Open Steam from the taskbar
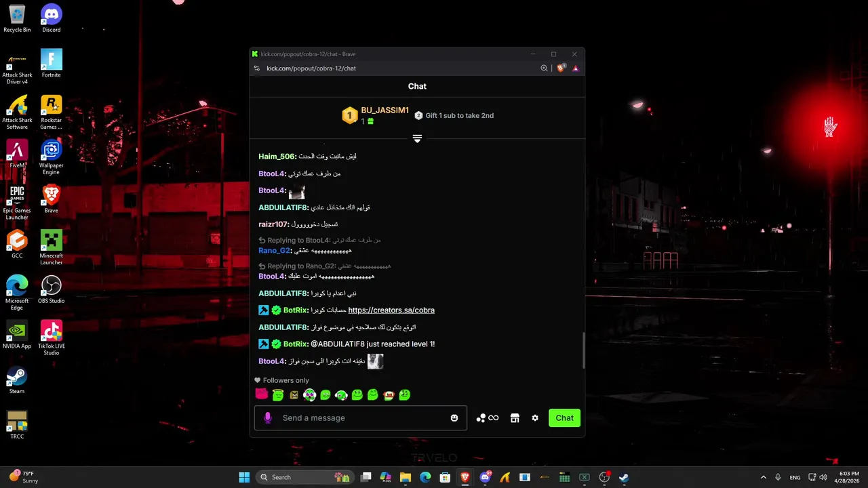Image resolution: width=868 pixels, height=488 pixels. [624, 477]
